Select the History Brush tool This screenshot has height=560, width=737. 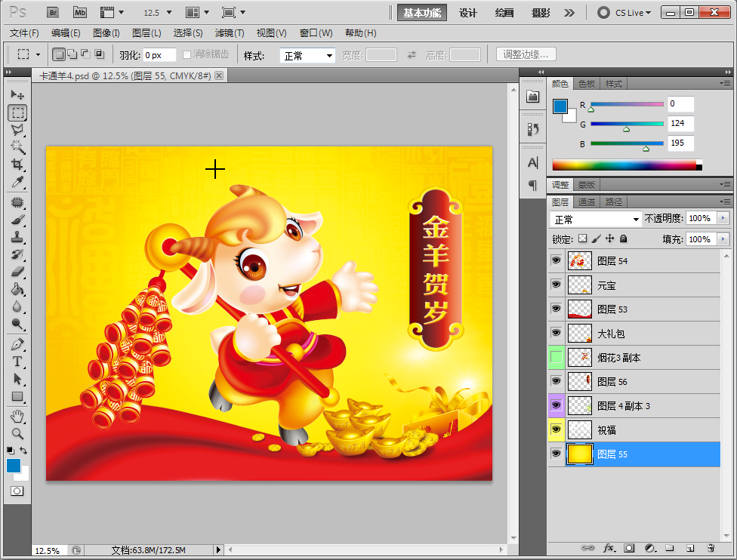pyautogui.click(x=17, y=254)
